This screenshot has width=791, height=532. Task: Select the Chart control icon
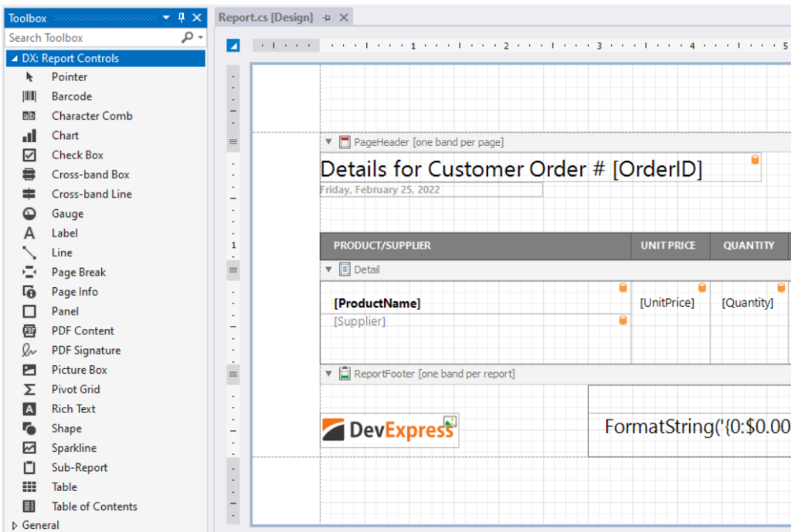[29, 136]
